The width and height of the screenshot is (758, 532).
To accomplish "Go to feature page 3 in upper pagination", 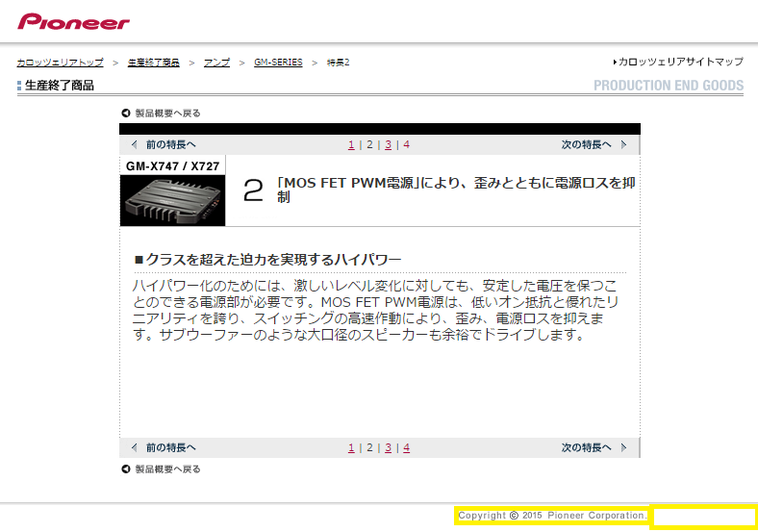I will tap(388, 145).
